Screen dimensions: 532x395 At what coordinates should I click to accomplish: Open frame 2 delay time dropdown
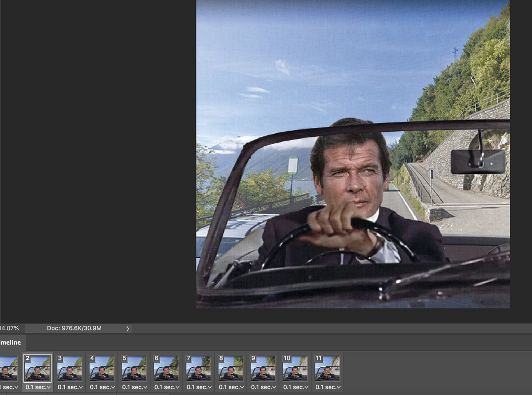pos(38,387)
